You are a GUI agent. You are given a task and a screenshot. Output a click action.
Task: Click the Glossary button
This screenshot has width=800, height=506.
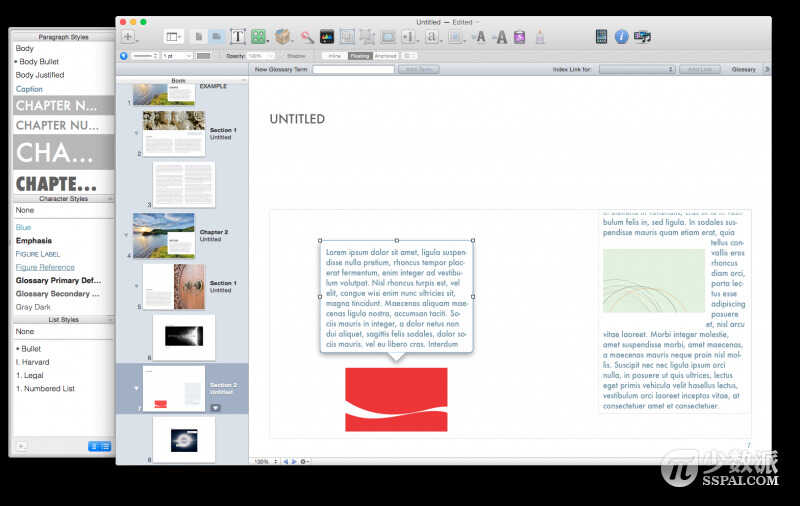click(x=743, y=69)
